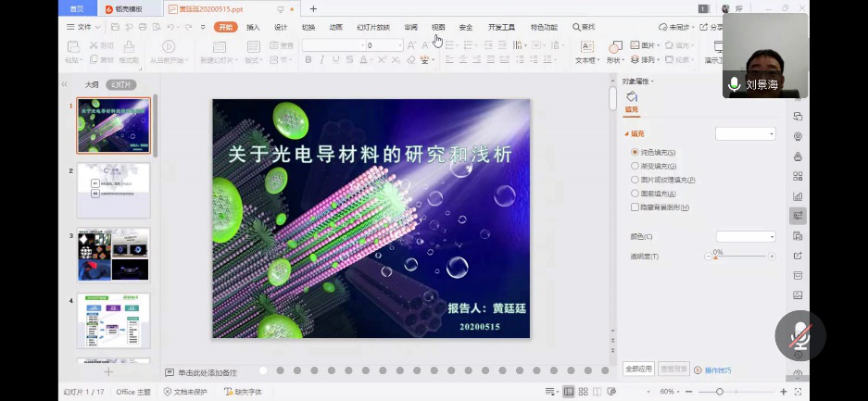The width and height of the screenshot is (868, 401).
Task: Open the Insert (插入) ribbon tab
Action: [x=253, y=27]
